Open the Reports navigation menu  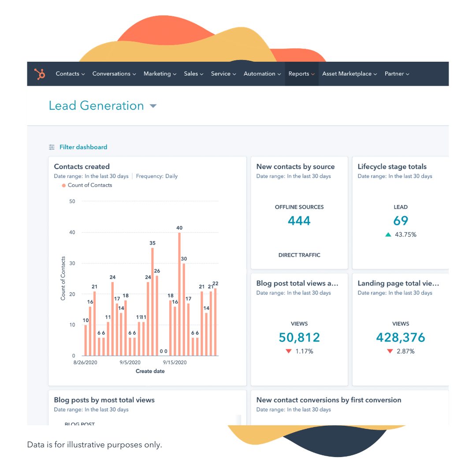point(301,74)
